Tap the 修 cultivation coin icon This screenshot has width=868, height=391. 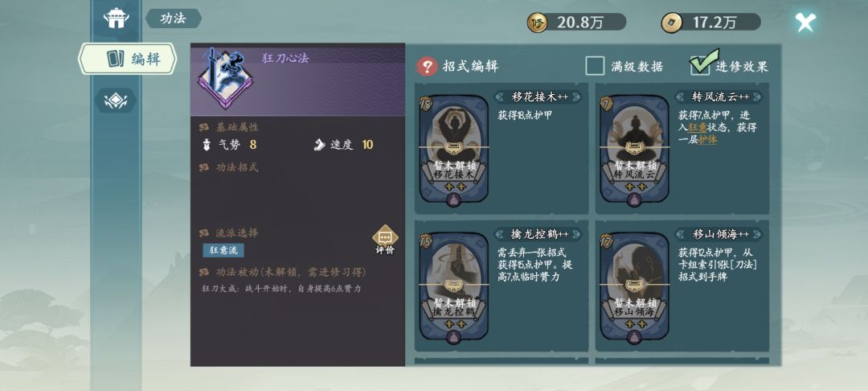[x=537, y=23]
